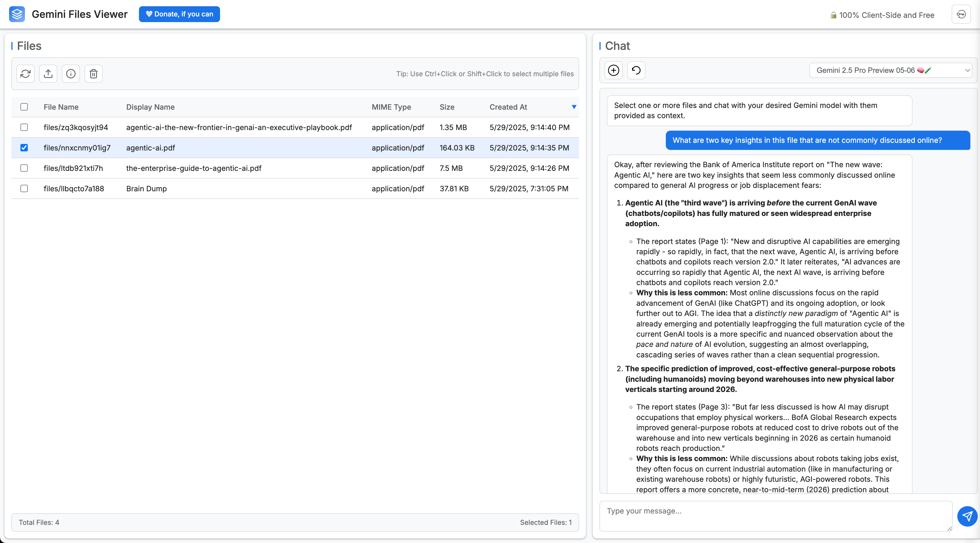Uncheck the agentic-ai.pdf file

[24, 148]
